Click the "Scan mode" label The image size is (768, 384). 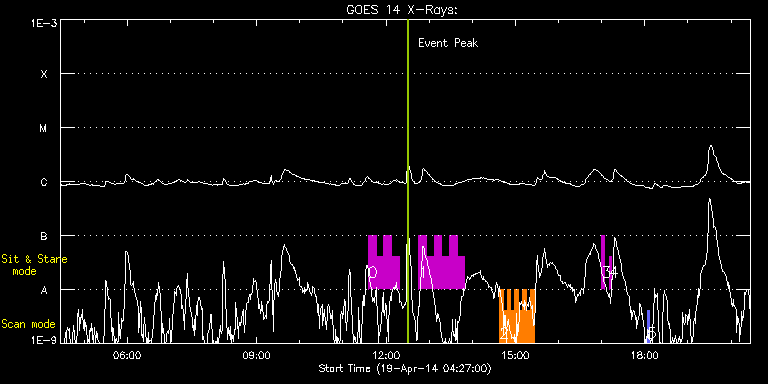pos(28,324)
